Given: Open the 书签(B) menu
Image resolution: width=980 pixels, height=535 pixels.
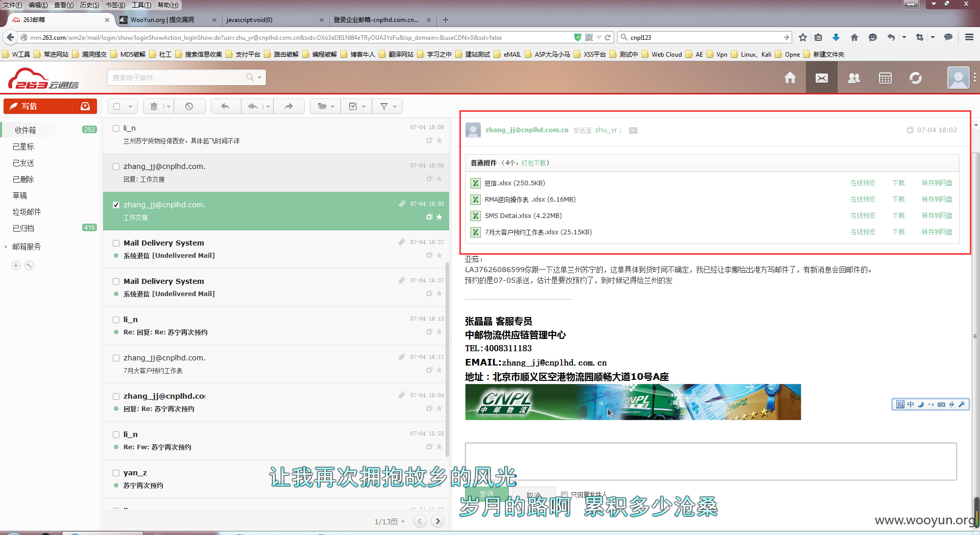Looking at the screenshot, I should pos(115,5).
